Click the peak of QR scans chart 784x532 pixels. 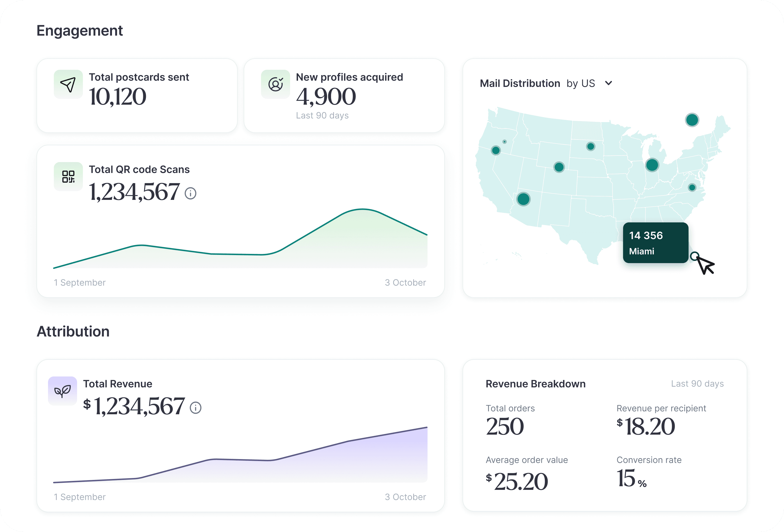[x=363, y=209]
